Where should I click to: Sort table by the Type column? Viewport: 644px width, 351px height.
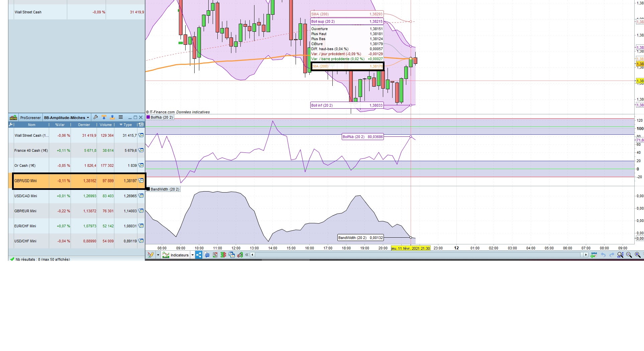tap(126, 125)
